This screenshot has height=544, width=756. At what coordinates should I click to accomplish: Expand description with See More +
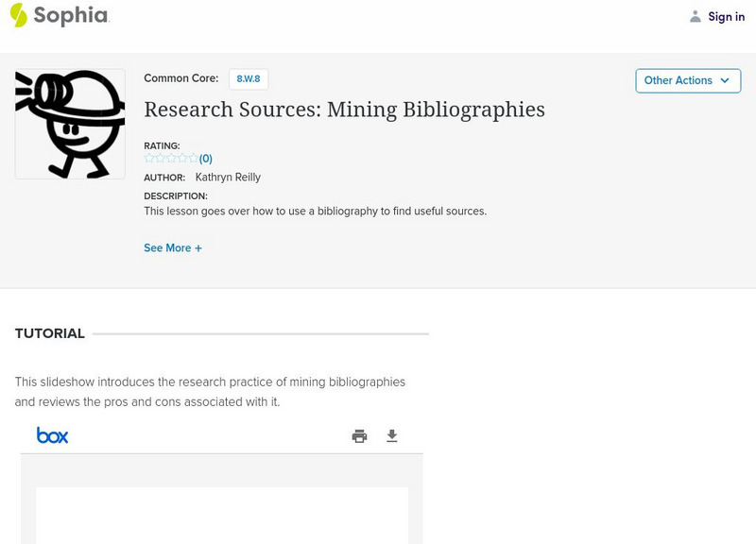click(173, 248)
